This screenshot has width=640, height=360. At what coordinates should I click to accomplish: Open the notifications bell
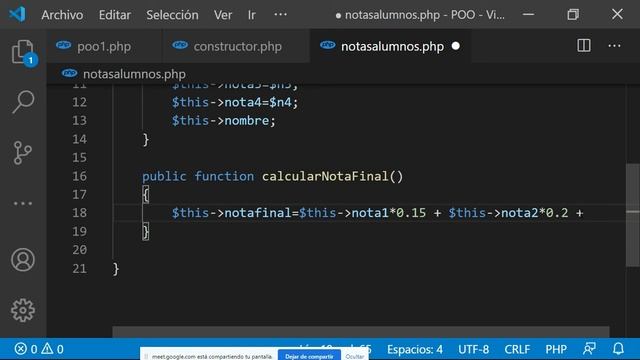(618, 349)
